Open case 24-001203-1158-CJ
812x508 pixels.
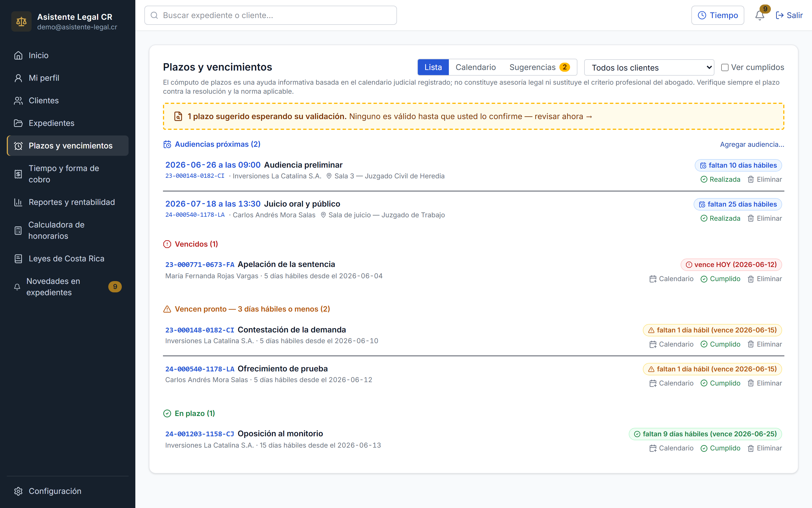[x=200, y=434]
